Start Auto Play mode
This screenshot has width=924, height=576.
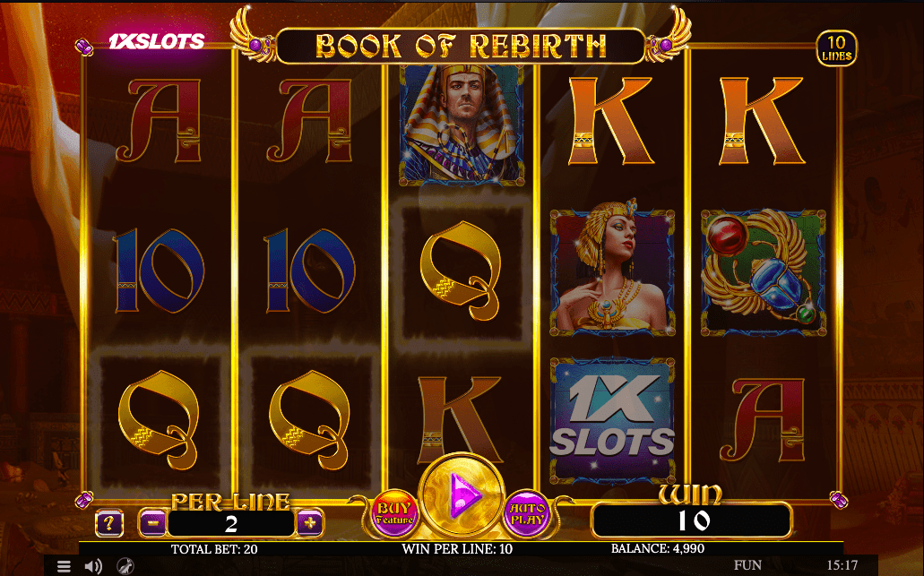[527, 513]
